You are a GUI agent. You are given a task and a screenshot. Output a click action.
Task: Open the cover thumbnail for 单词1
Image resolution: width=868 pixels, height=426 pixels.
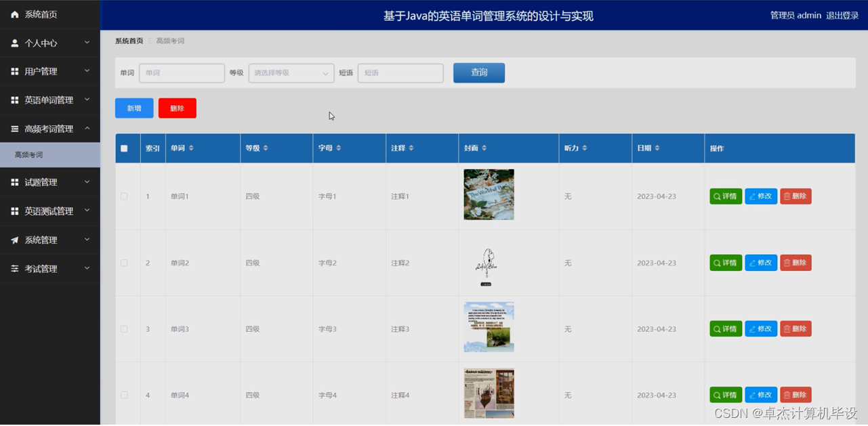489,194
